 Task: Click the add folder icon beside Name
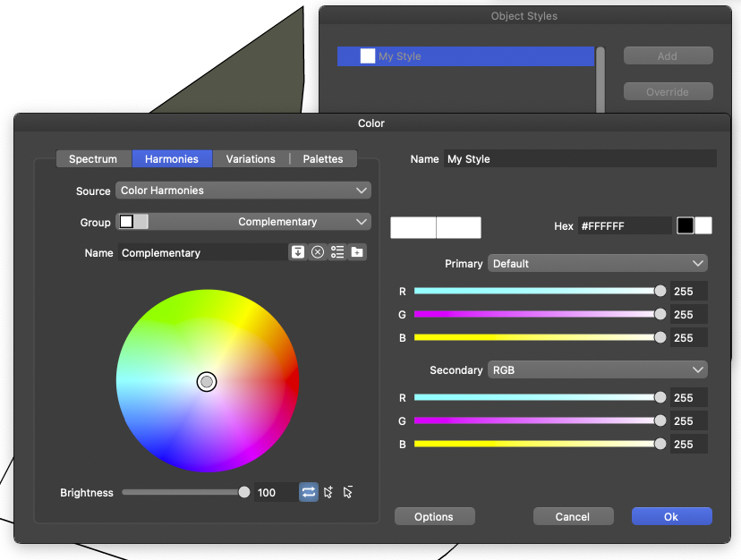(x=357, y=252)
